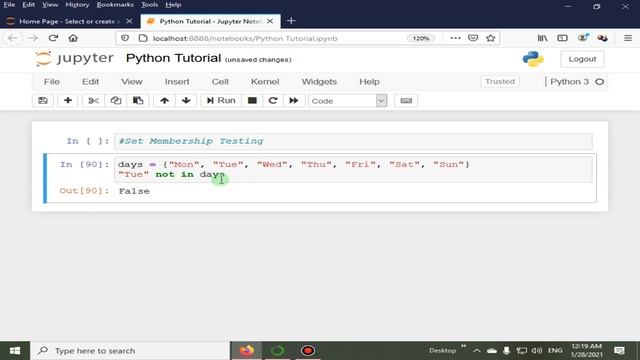This screenshot has width=640, height=360.
Task: Click the Python kernel logo
Action: click(x=533, y=59)
